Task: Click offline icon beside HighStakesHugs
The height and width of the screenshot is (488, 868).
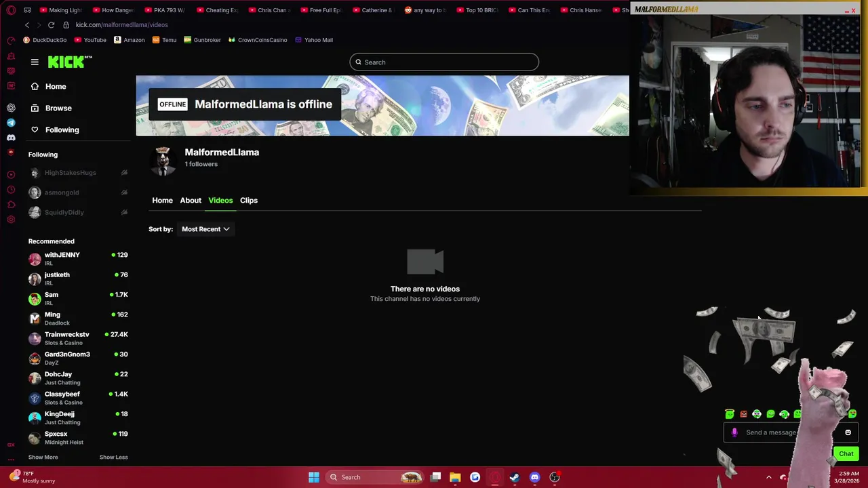Action: coord(124,172)
